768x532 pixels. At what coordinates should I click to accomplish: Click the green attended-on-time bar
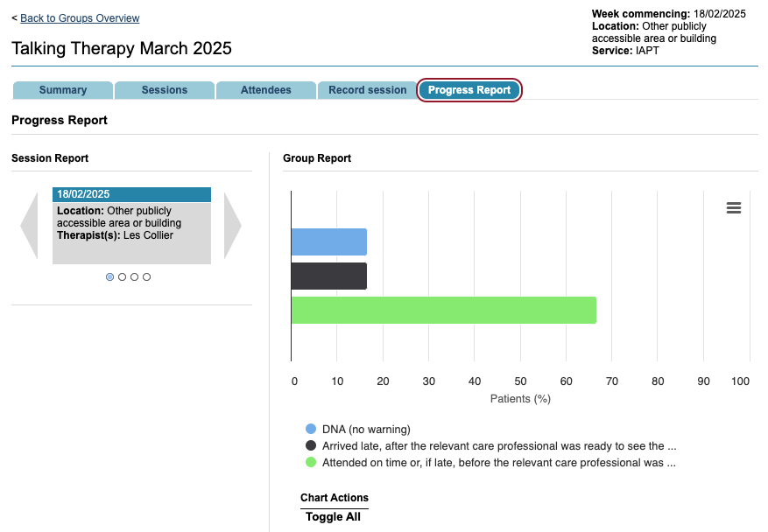tap(443, 310)
